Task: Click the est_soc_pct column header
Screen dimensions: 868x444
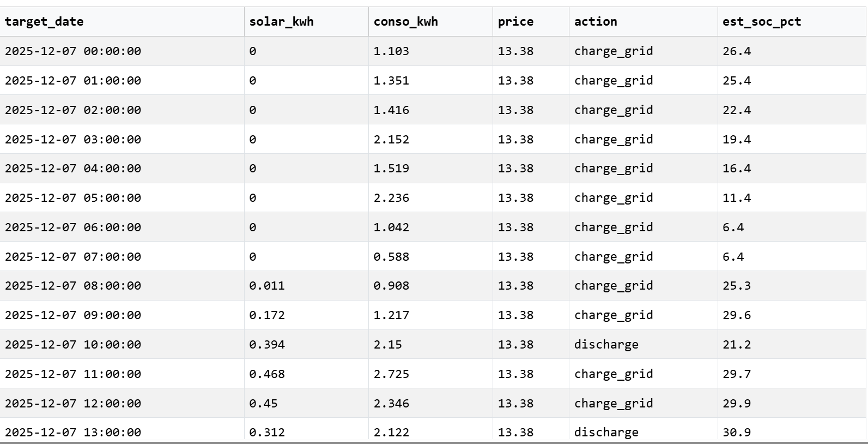Action: click(761, 22)
